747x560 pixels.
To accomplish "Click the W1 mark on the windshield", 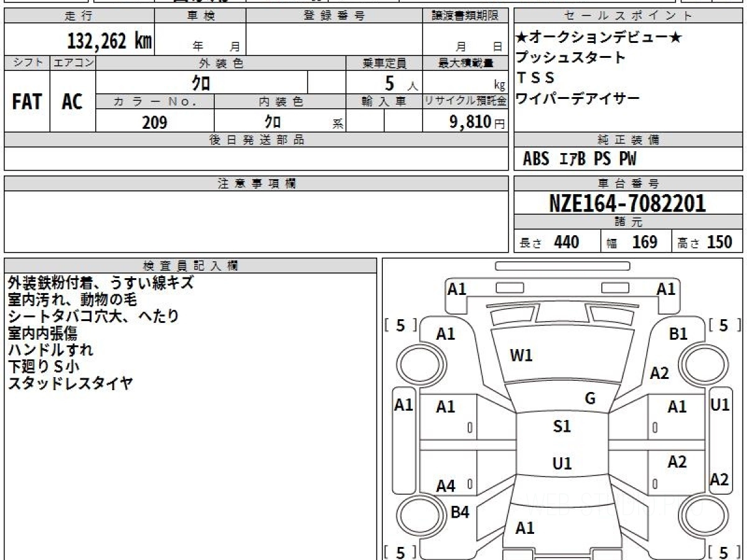I will point(521,356).
